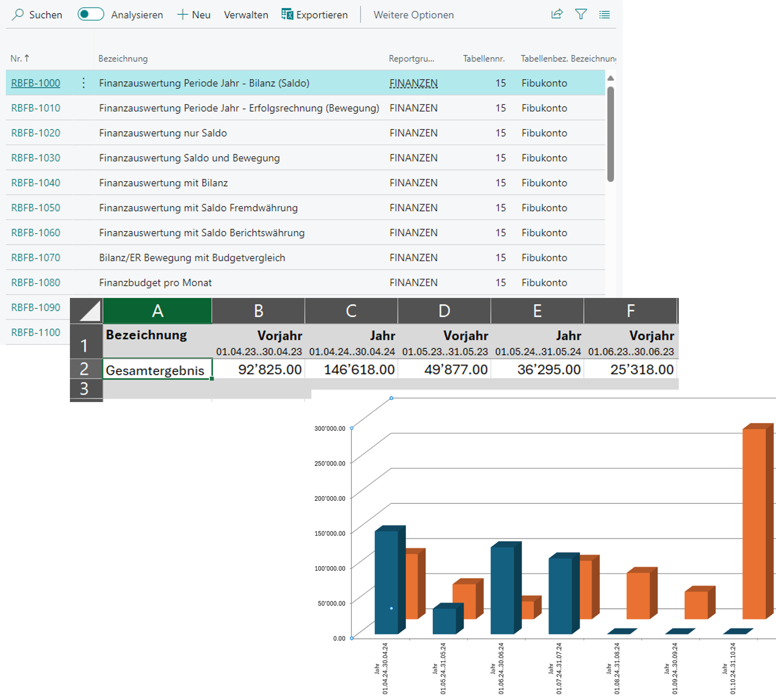The image size is (776, 700).
Task: Click the underlined FINANZEN report group link
Action: click(414, 83)
